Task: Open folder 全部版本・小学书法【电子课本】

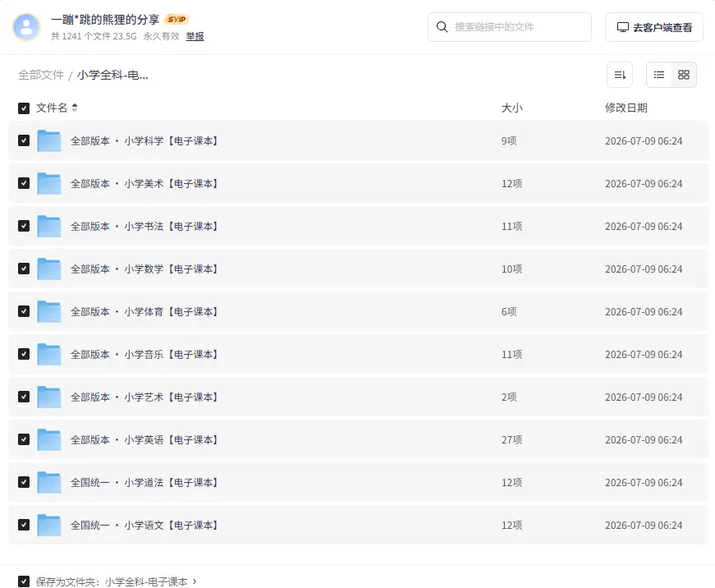Action: pyautogui.click(x=144, y=227)
